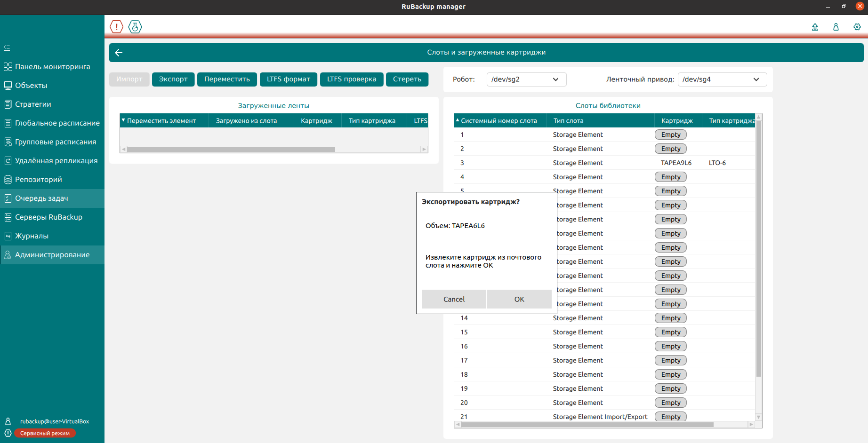Viewport: 868px width, 443px height.
Task: Click the red alert warning icon
Action: point(116,27)
